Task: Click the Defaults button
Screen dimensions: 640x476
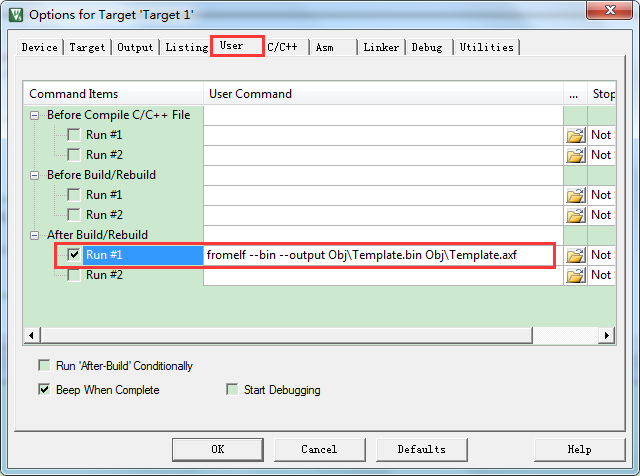Action: [421, 449]
